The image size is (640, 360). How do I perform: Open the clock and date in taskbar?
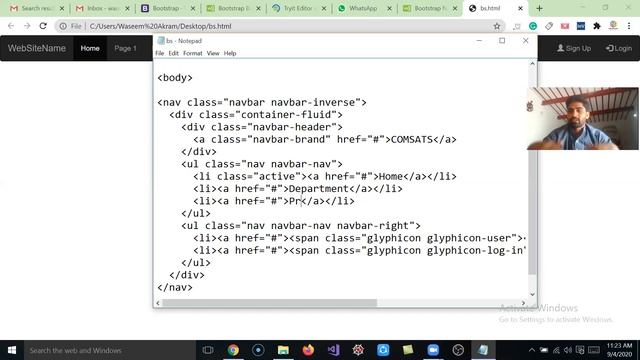619,350
